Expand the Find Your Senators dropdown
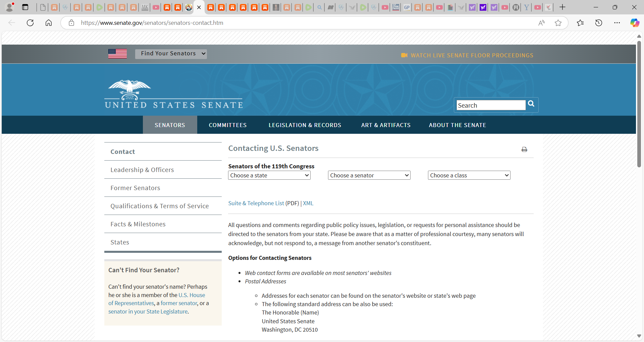The width and height of the screenshot is (644, 342). coord(171,54)
